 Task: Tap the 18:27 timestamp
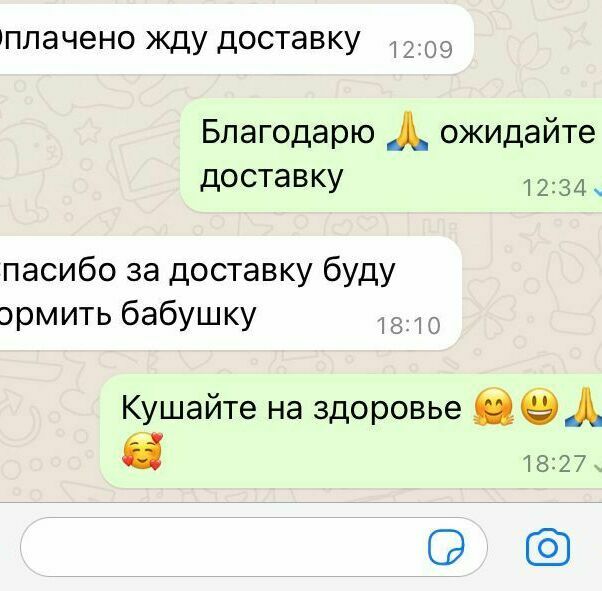554,464
